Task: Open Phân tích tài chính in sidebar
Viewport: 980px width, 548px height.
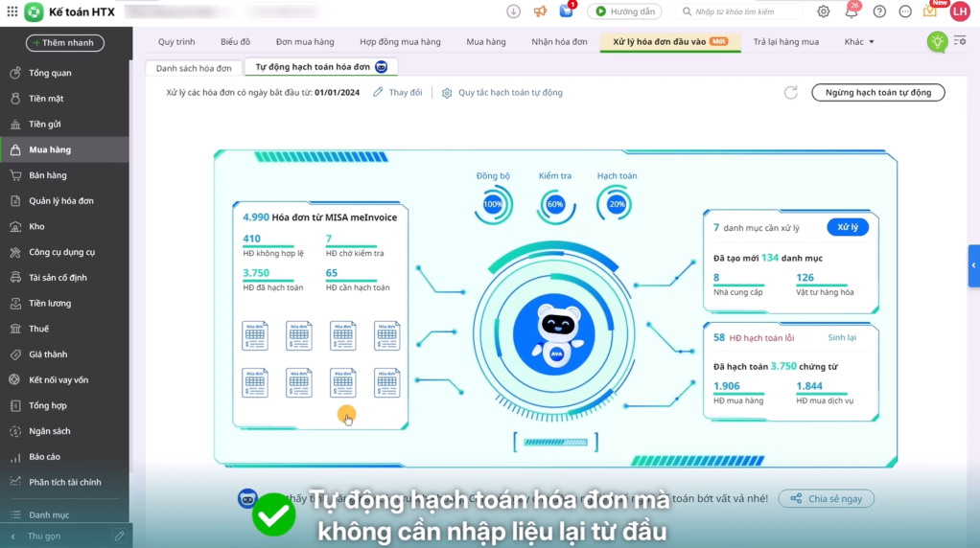Action: [x=65, y=483]
